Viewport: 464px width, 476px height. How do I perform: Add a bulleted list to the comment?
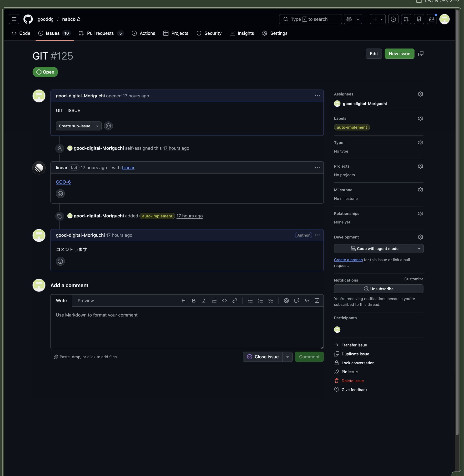click(x=250, y=300)
